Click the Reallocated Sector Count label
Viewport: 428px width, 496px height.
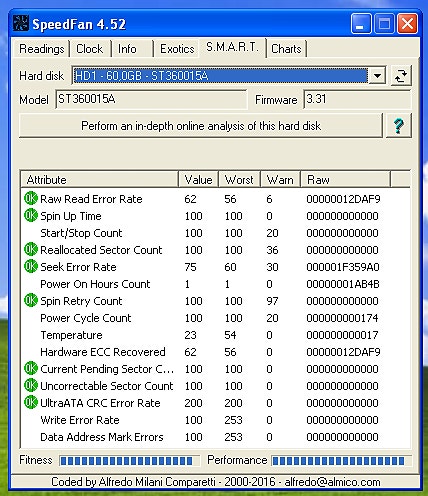[101, 250]
